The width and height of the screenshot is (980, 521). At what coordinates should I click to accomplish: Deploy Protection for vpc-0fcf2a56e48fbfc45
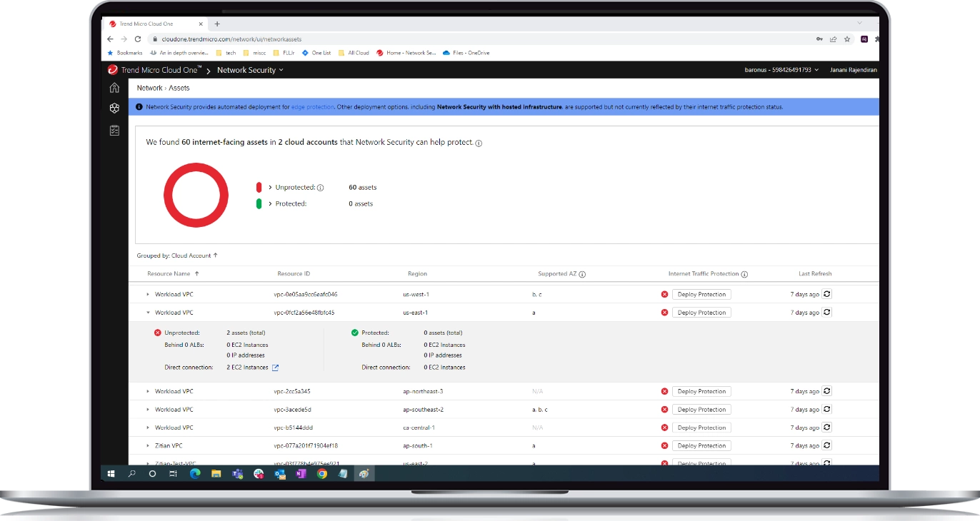click(701, 313)
